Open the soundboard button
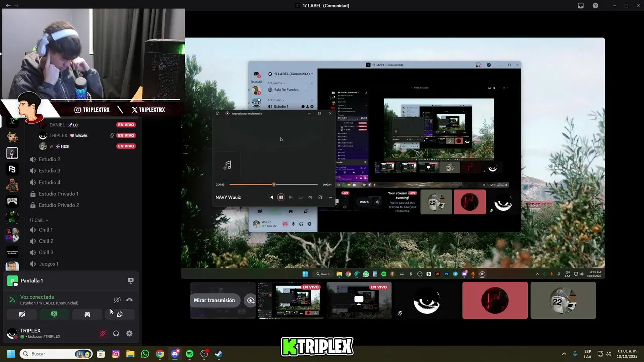Screen dimensions: 644x362 (120, 314)
